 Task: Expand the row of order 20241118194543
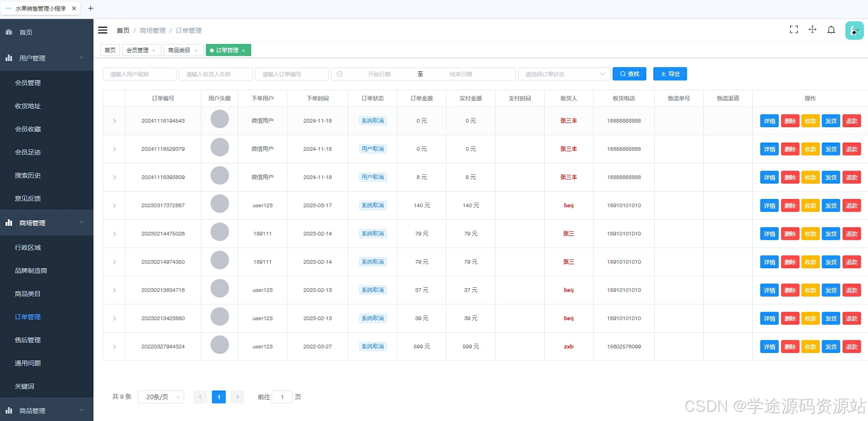point(114,121)
